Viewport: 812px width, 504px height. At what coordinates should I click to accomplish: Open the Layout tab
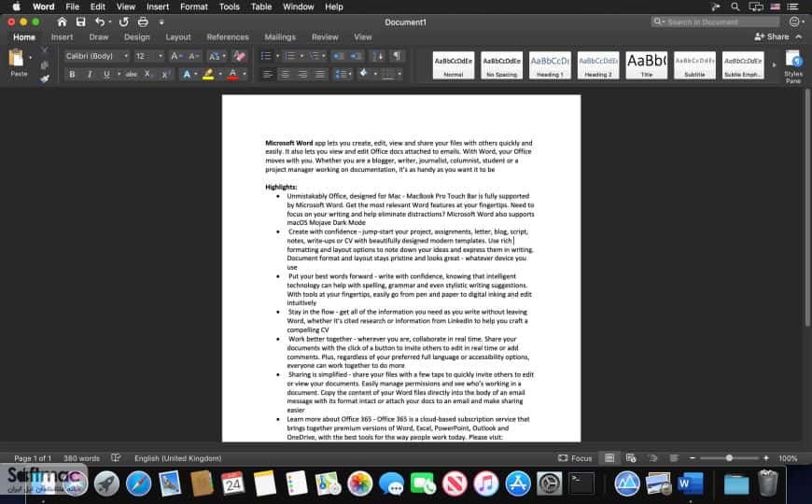click(178, 37)
